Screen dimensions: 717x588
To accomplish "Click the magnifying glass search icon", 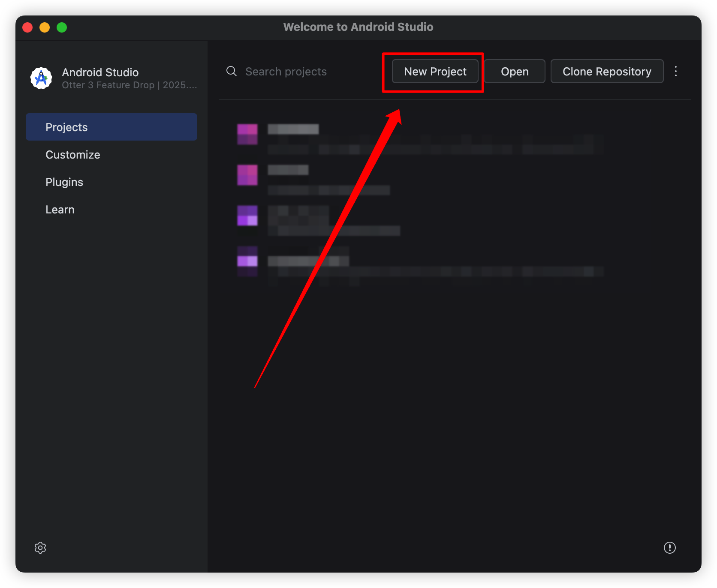I will 232,71.
